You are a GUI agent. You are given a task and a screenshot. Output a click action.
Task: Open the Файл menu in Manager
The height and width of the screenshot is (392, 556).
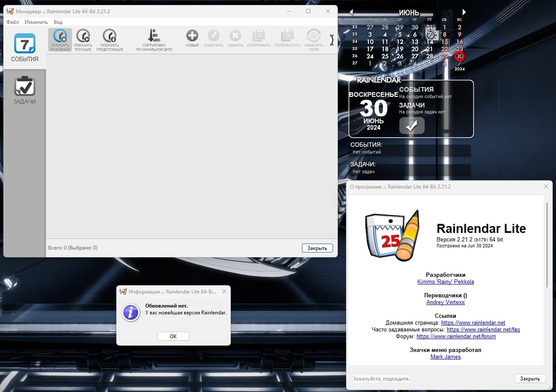(x=13, y=22)
